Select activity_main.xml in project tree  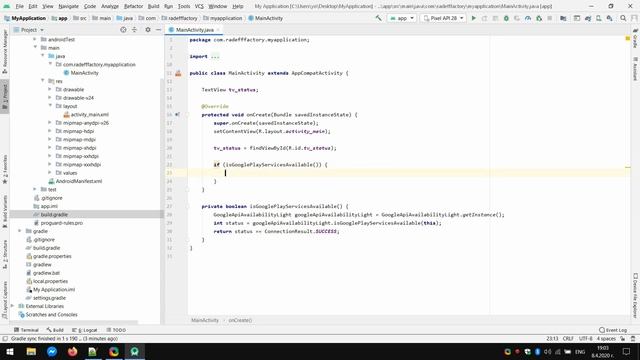tap(86, 114)
